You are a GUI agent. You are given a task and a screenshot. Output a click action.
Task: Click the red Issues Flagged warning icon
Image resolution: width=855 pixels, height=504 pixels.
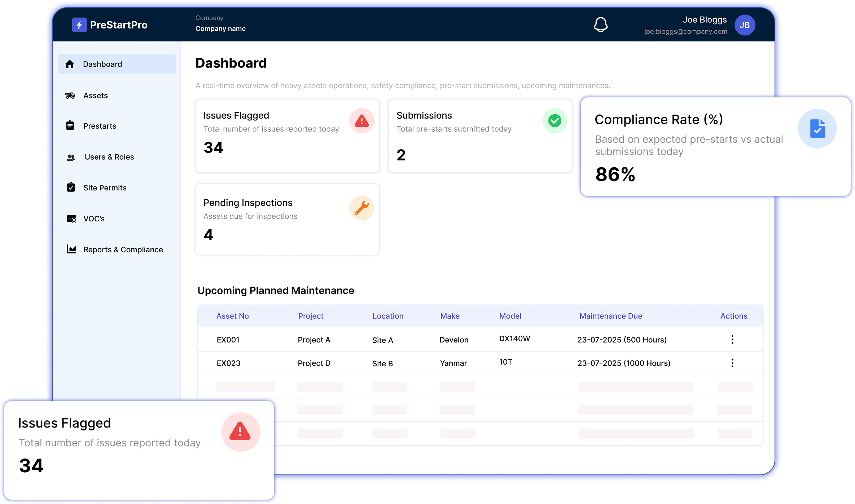pos(361,121)
